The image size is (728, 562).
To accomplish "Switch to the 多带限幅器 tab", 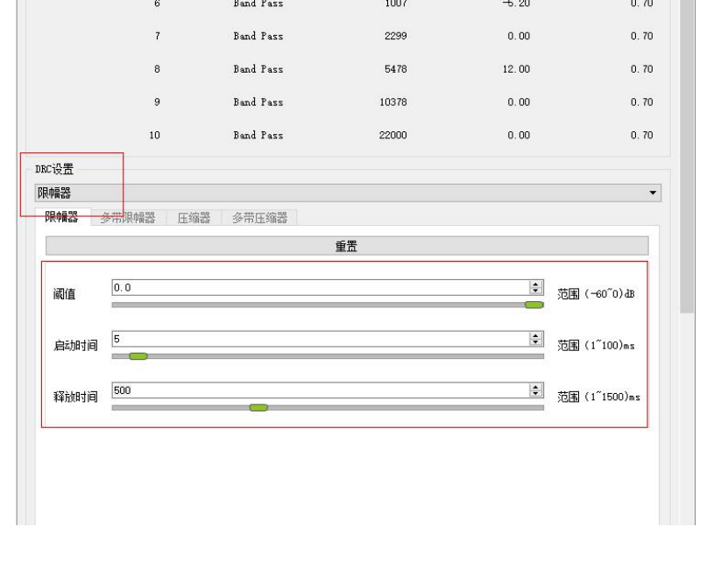I will (128, 218).
